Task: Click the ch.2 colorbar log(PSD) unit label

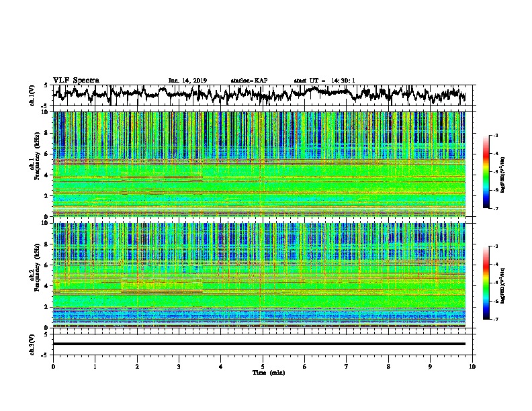Action: coord(503,286)
